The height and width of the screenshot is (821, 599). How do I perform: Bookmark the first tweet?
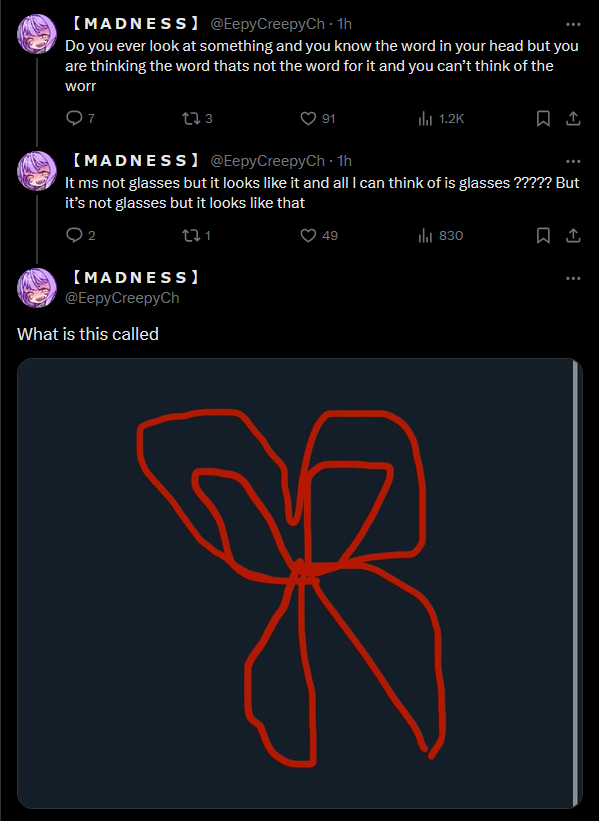pos(543,119)
